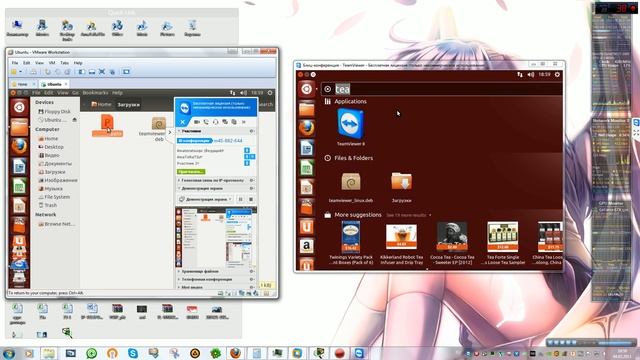This screenshot has width=640, height=360.
Task: Open Bookmarks menu in Nautilus
Action: coord(95,93)
